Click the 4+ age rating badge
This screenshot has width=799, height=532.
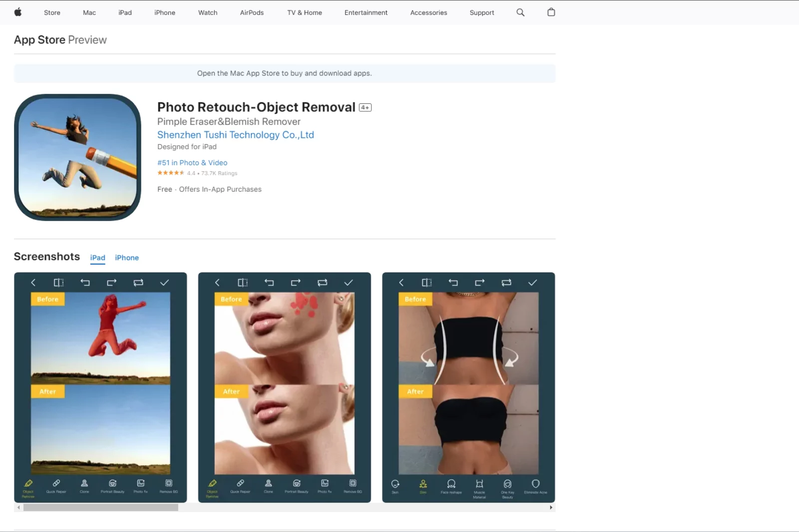[x=366, y=107]
